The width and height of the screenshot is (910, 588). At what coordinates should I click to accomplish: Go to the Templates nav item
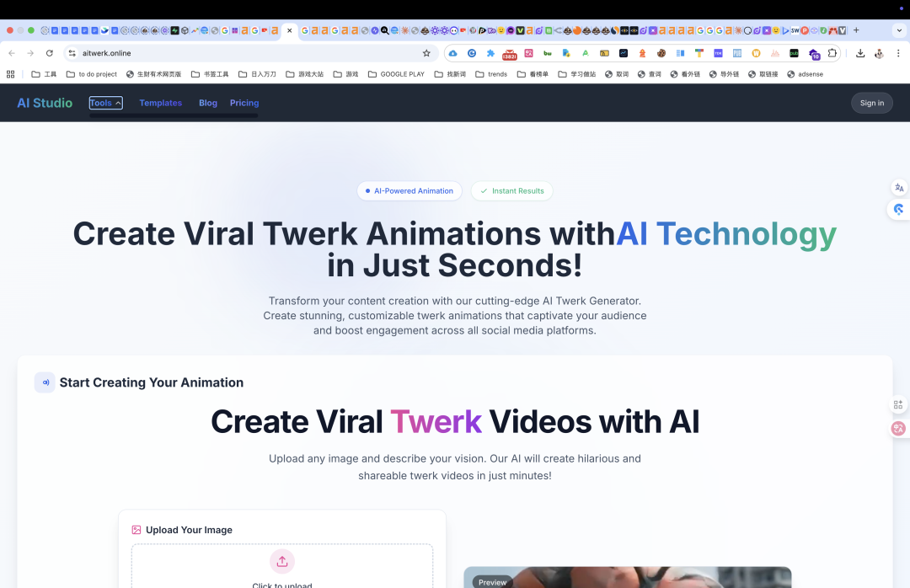(161, 103)
